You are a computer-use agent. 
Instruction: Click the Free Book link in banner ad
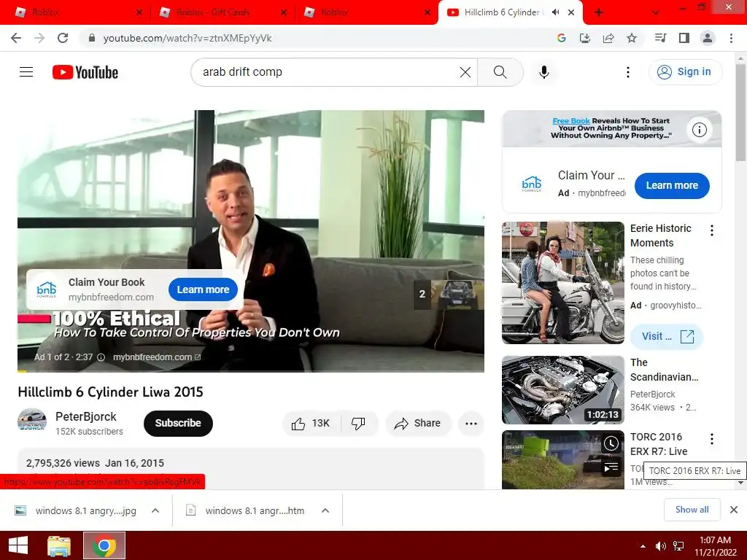(x=570, y=121)
